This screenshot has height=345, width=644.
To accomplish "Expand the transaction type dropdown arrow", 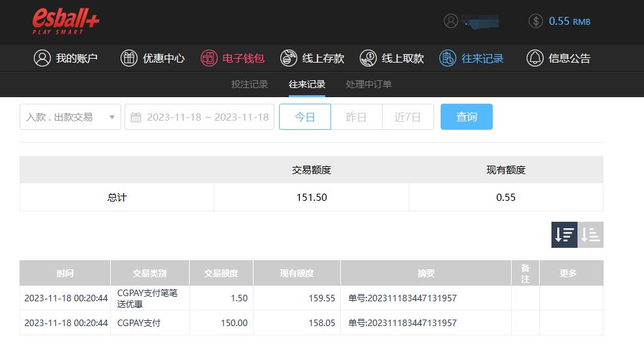I will [111, 117].
